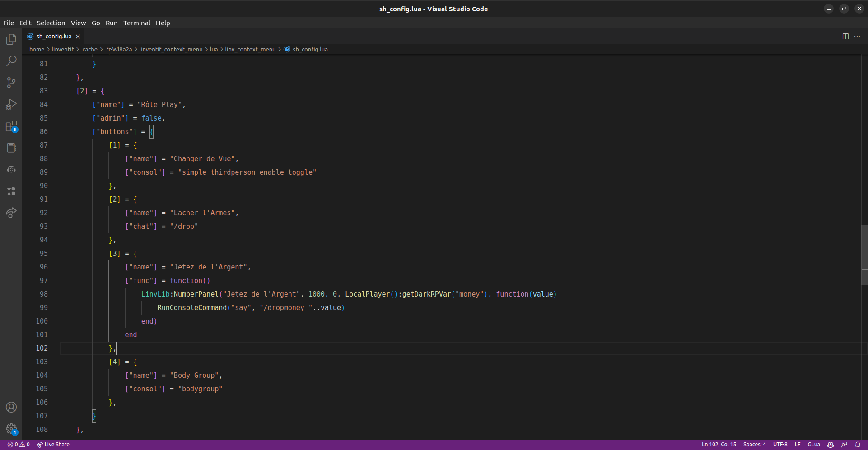
Task: Click the "Lacher l'Armes" string
Action: (x=202, y=213)
